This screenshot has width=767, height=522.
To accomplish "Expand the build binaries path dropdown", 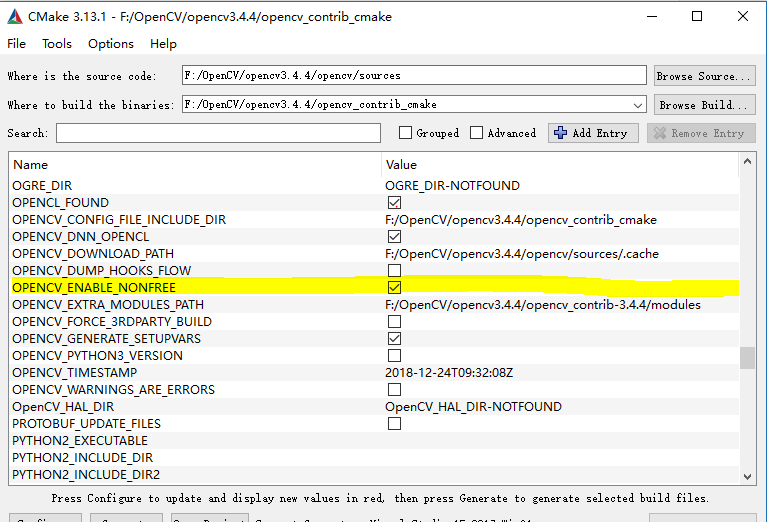I will coord(637,105).
